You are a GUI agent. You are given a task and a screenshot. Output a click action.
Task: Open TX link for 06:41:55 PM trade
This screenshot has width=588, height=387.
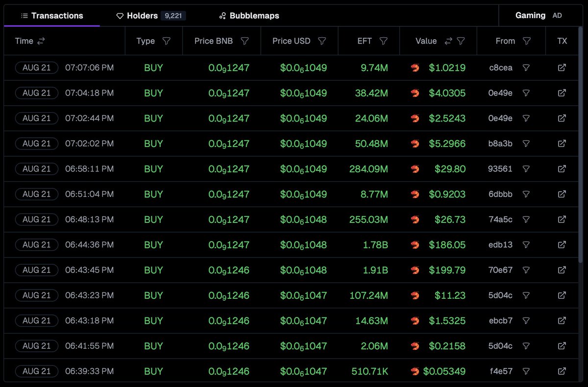[x=562, y=346]
